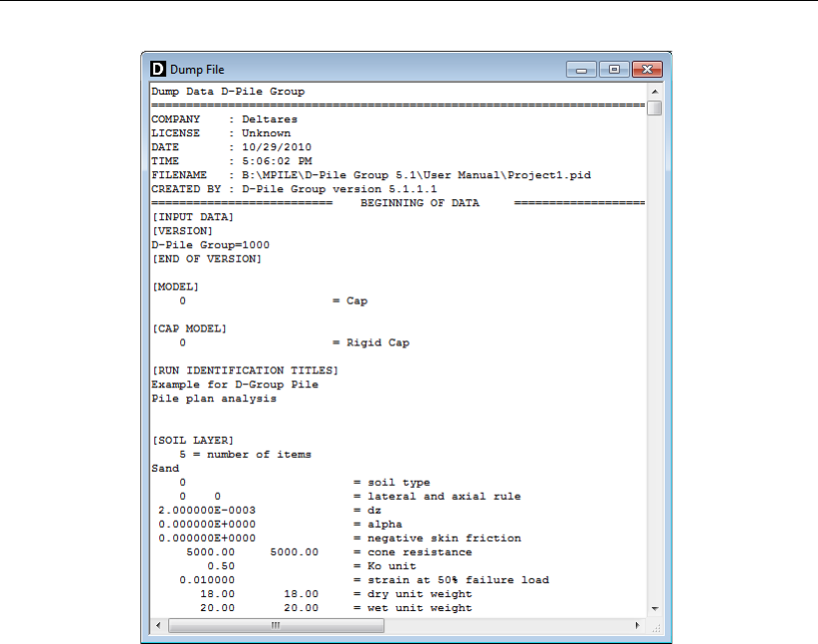Click the D-Pile Group=1000 line

(x=211, y=245)
